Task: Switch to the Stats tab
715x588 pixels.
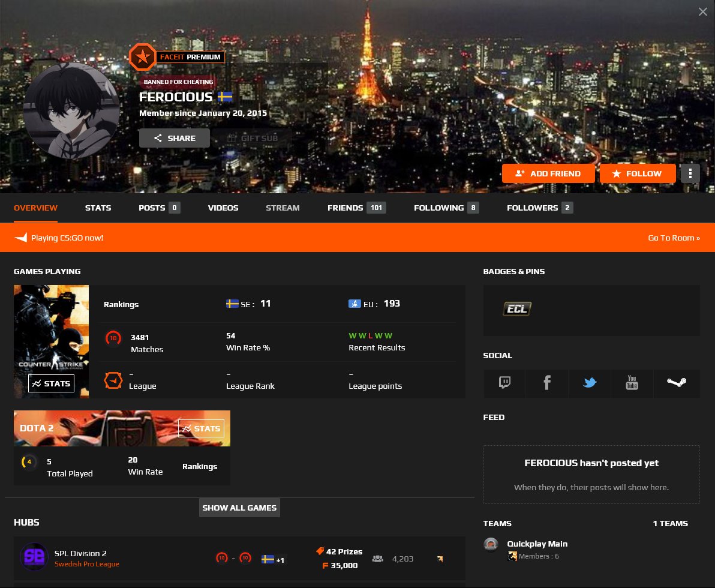Action: [x=98, y=208]
